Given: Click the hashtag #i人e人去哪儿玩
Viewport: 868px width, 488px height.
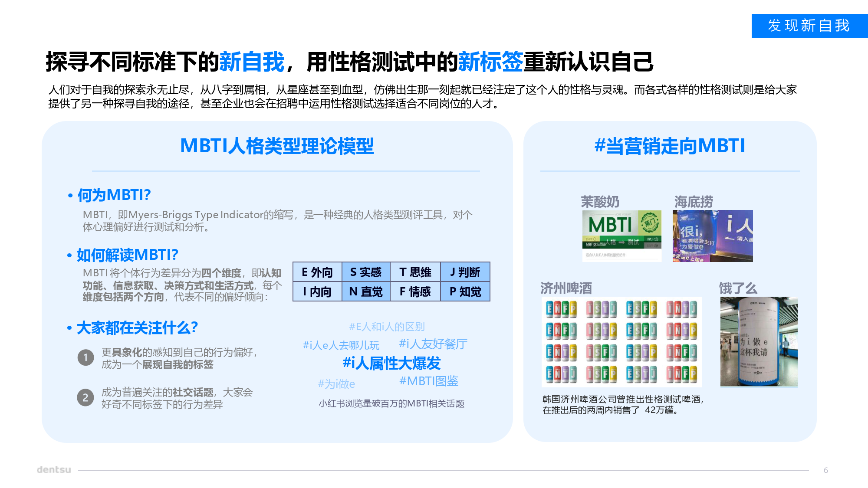Looking at the screenshot, I should 341,345.
